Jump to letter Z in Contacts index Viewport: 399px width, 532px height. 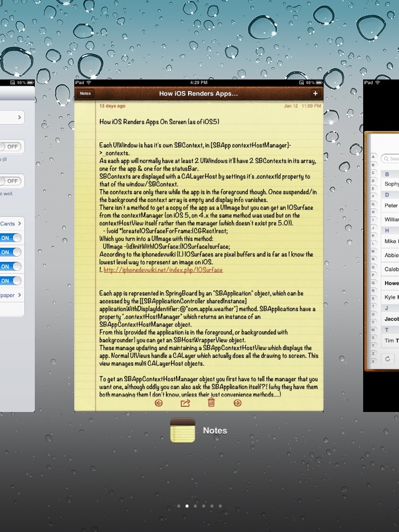pos(373,353)
